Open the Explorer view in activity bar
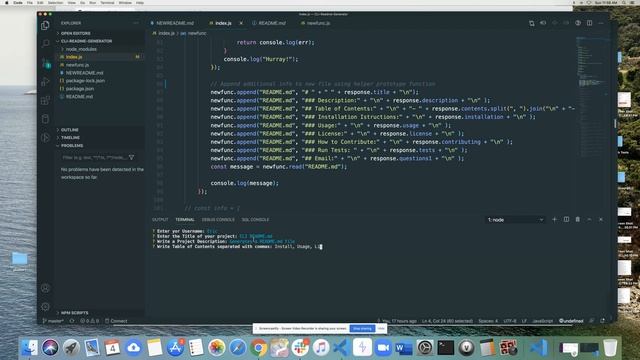The width and height of the screenshot is (640, 360). coord(45,25)
